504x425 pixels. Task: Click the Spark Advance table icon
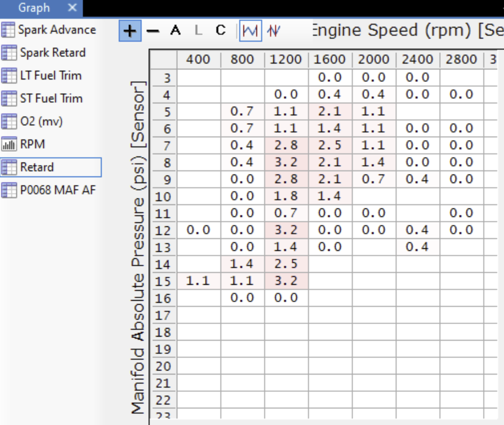[8, 30]
